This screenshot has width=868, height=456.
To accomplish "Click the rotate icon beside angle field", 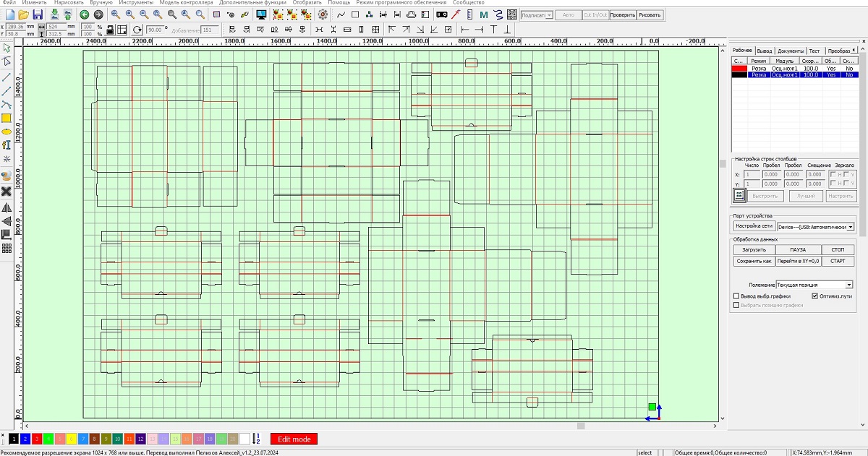I will point(138,30).
